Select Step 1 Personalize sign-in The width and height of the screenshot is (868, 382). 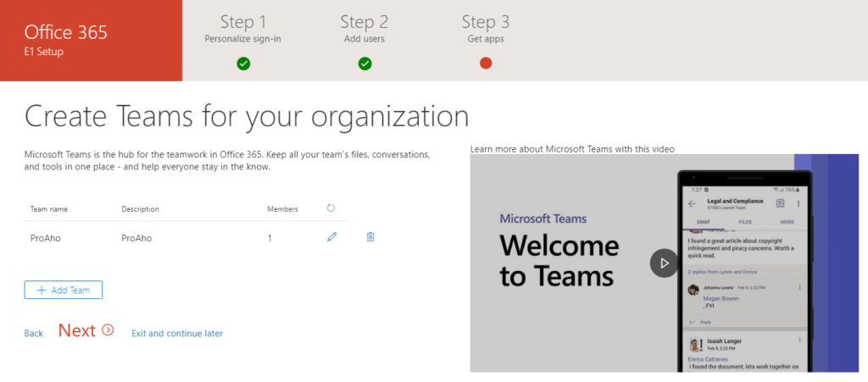coord(243,30)
